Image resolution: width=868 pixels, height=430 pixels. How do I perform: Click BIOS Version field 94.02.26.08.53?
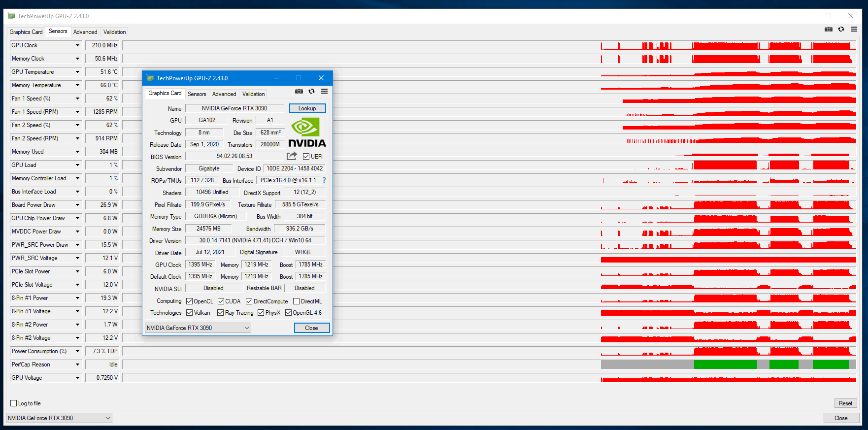234,156
